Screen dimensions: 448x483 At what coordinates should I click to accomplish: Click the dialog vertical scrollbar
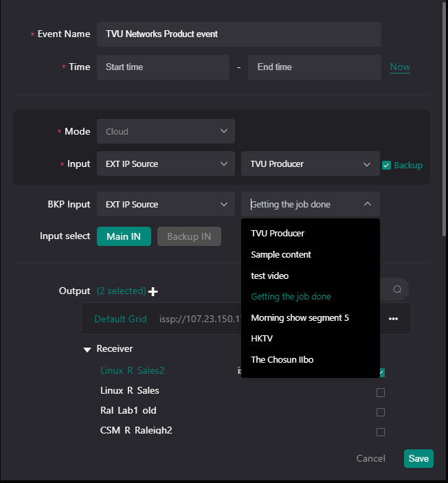pyautogui.click(x=444, y=120)
